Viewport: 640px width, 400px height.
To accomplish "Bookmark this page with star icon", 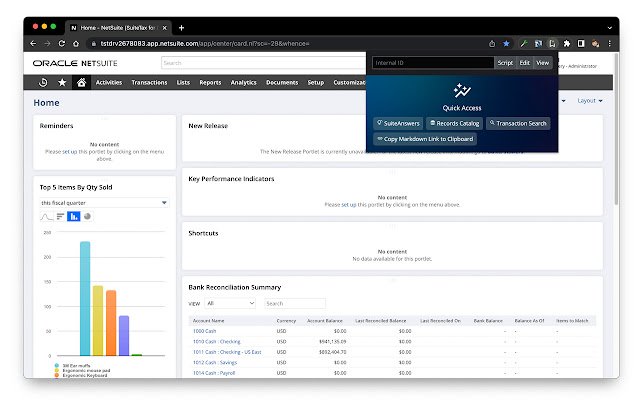I will [506, 44].
